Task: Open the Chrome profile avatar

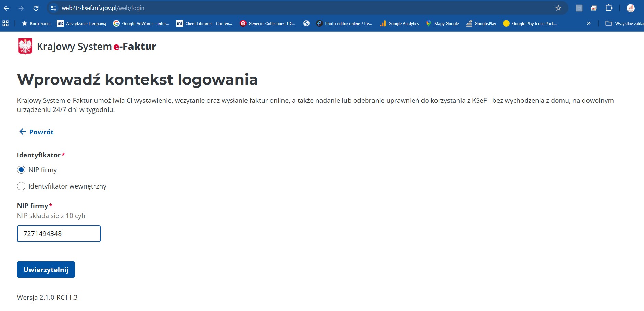Action: click(630, 8)
